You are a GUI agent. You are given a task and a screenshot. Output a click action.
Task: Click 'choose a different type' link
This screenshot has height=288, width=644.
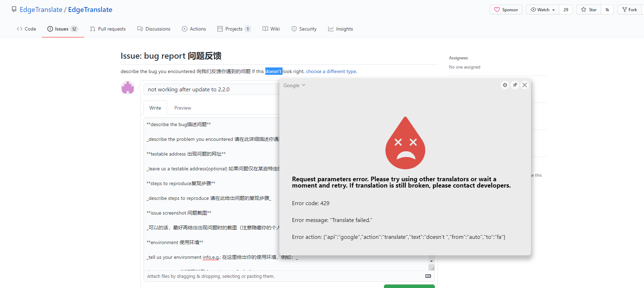(331, 71)
